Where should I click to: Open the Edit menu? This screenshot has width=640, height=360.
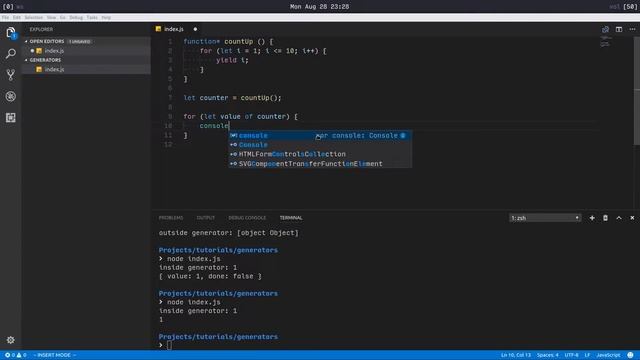[x=17, y=18]
